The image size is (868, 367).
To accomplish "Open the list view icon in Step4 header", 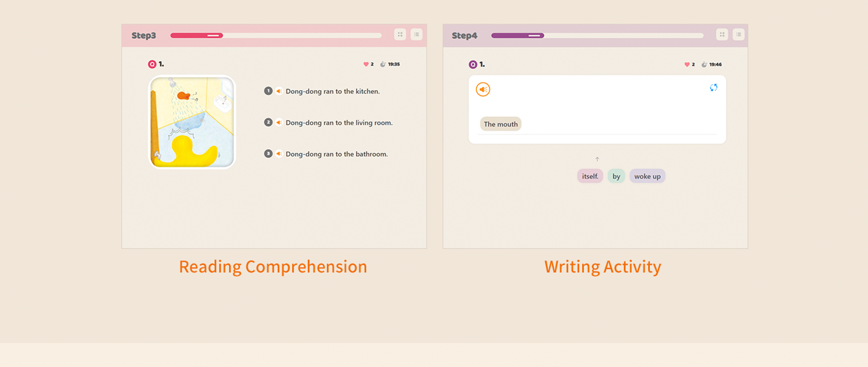I will pyautogui.click(x=738, y=35).
